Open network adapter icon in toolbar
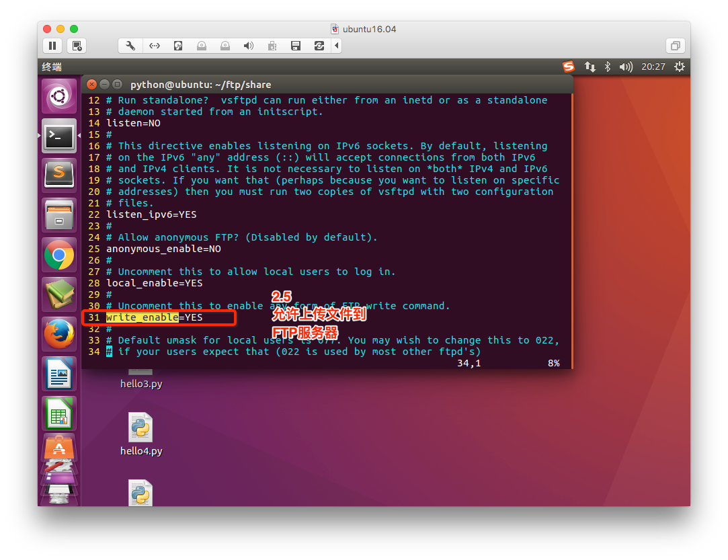 155,46
